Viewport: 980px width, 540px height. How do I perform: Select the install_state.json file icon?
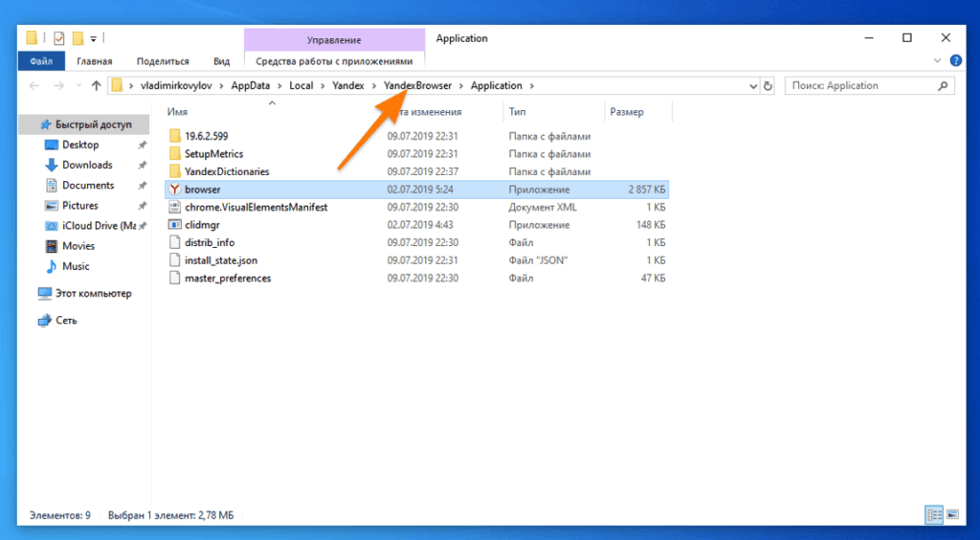point(175,260)
